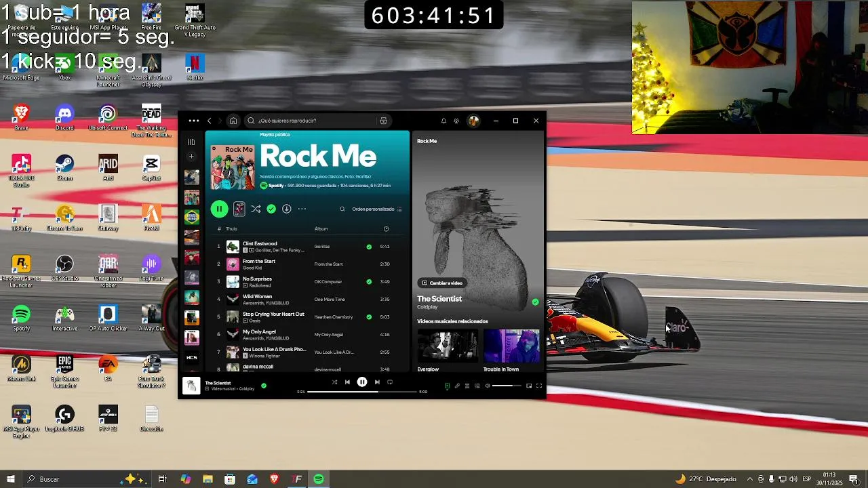Open Spotify miniplayer icon
The height and width of the screenshot is (488, 868).
(529, 386)
